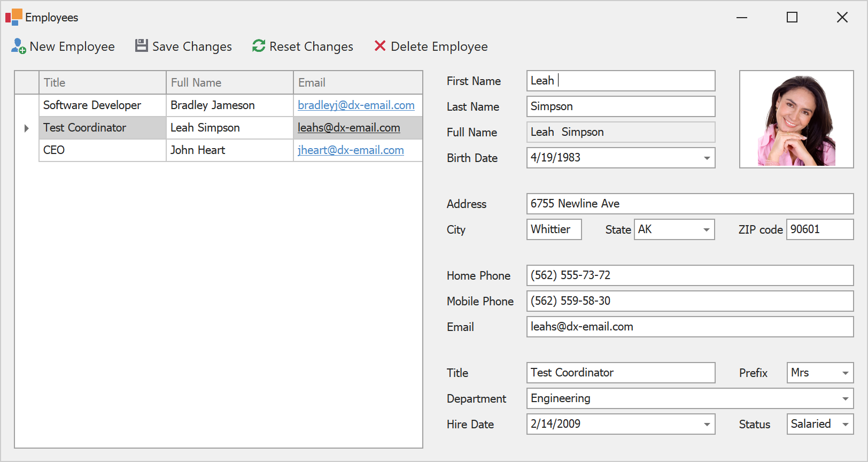
Task: Click the red Delete Employee X icon
Action: click(380, 46)
